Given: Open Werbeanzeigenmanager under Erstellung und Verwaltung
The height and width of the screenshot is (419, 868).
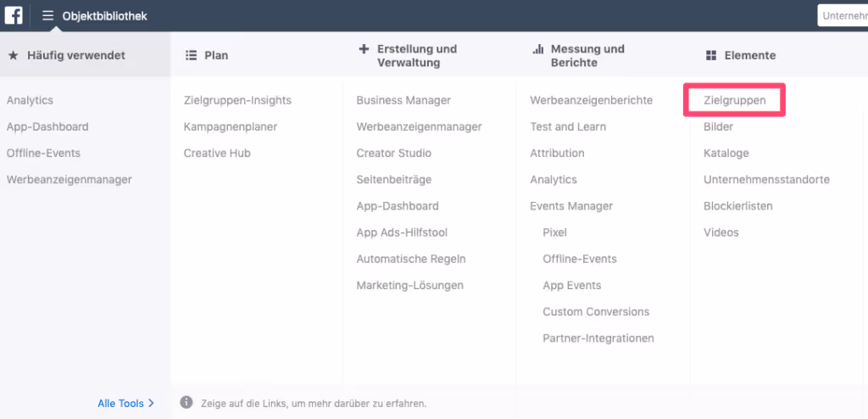Looking at the screenshot, I should click(x=419, y=127).
